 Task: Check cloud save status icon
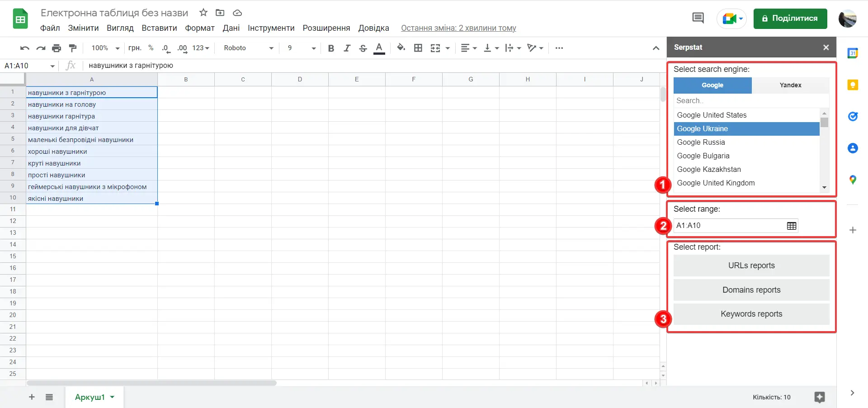point(237,13)
